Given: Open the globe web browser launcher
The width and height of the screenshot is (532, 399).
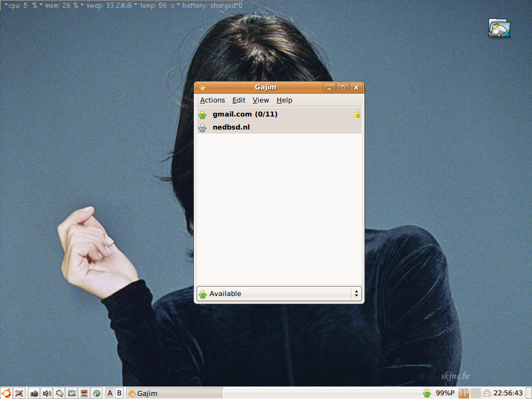Looking at the screenshot, I should coord(97,393).
